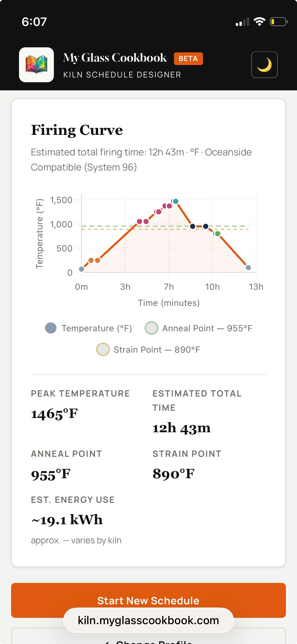Toggle dark mode with the moon icon
The width and height of the screenshot is (297, 644).
click(x=264, y=65)
